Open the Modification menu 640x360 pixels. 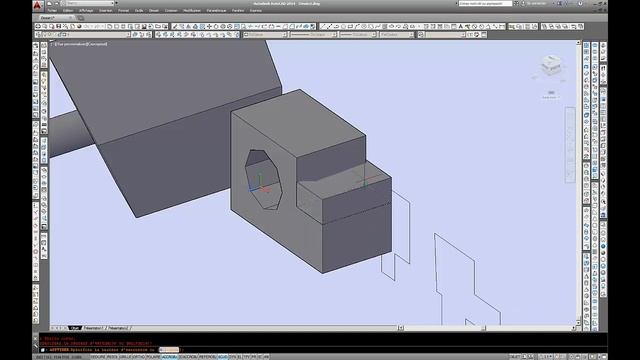point(192,11)
